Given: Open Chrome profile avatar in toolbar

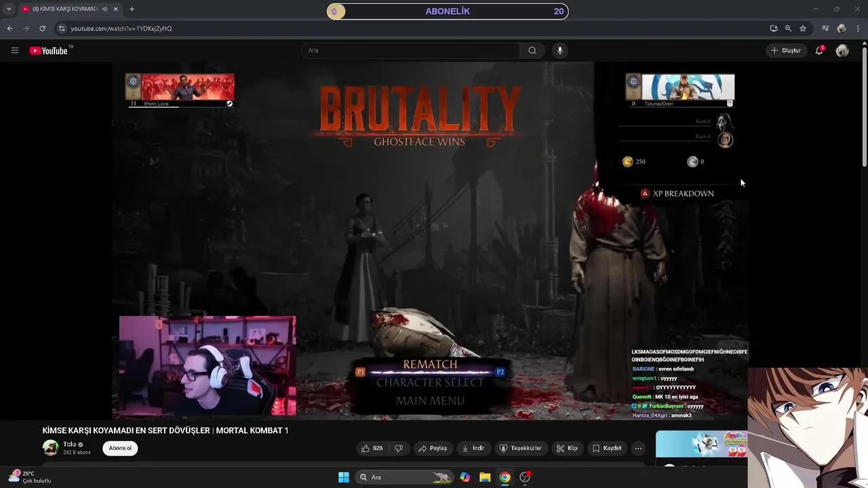Looking at the screenshot, I should pos(842,28).
